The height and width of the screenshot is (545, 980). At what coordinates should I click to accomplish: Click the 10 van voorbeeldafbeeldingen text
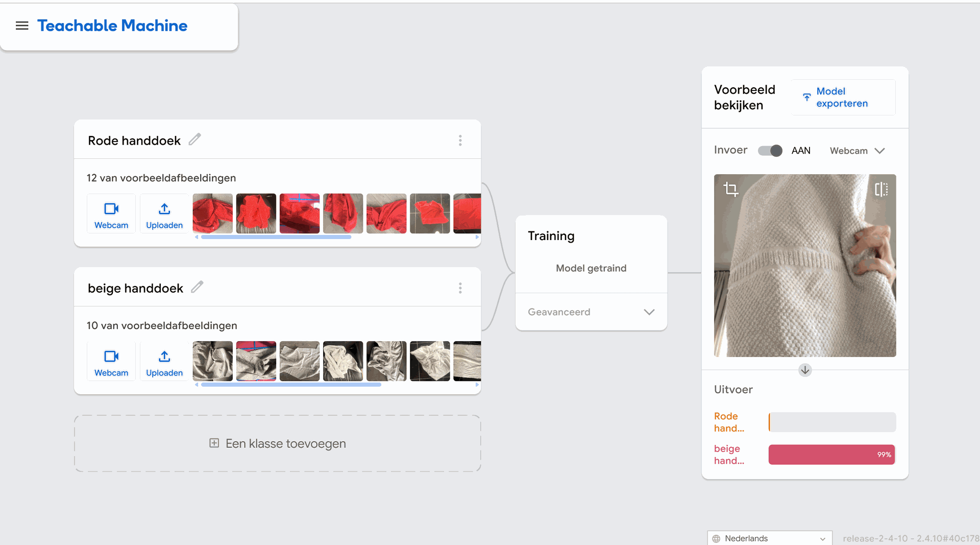162,325
